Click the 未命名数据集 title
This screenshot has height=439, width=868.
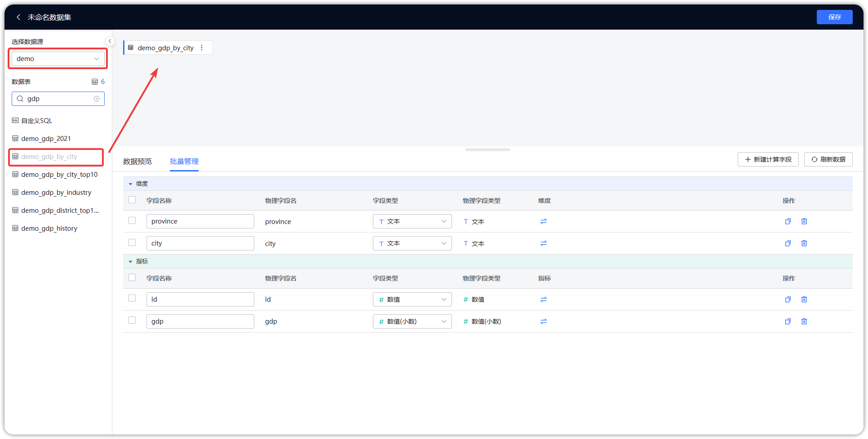[49, 17]
